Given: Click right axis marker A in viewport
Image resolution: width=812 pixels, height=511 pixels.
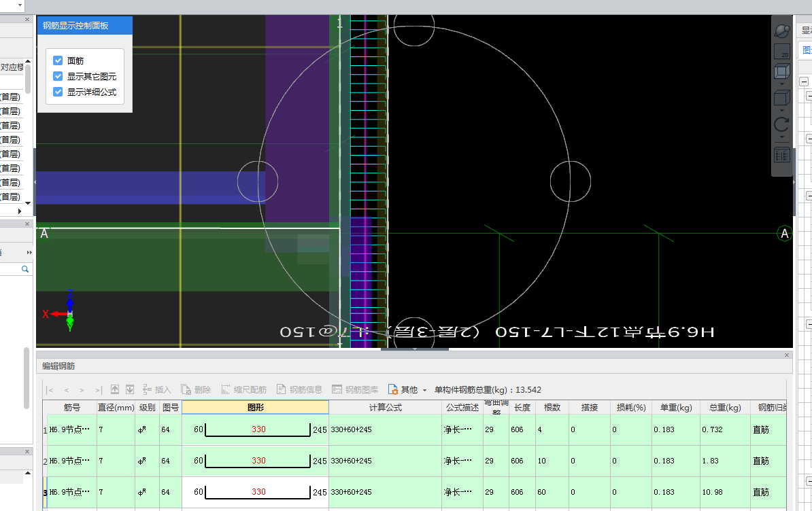Looking at the screenshot, I should pyautogui.click(x=785, y=234).
